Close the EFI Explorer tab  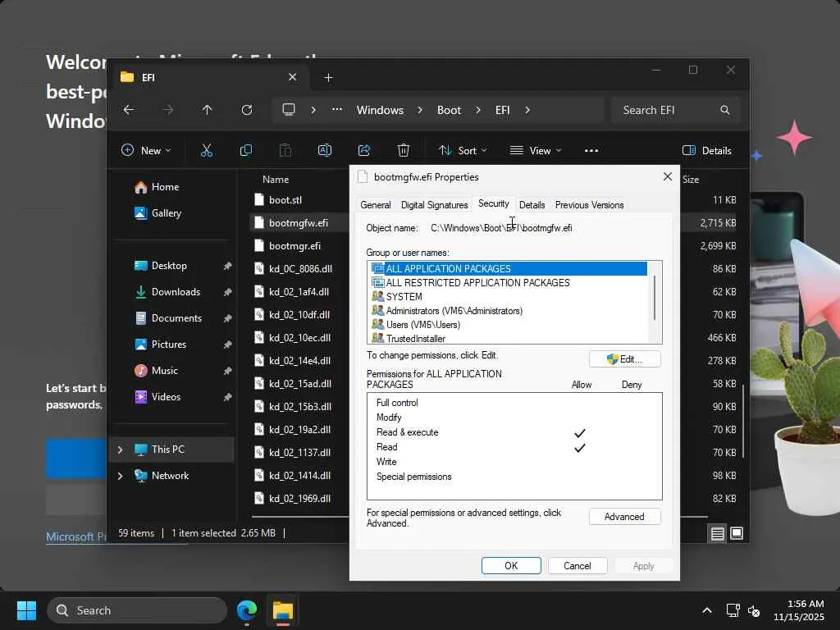293,77
